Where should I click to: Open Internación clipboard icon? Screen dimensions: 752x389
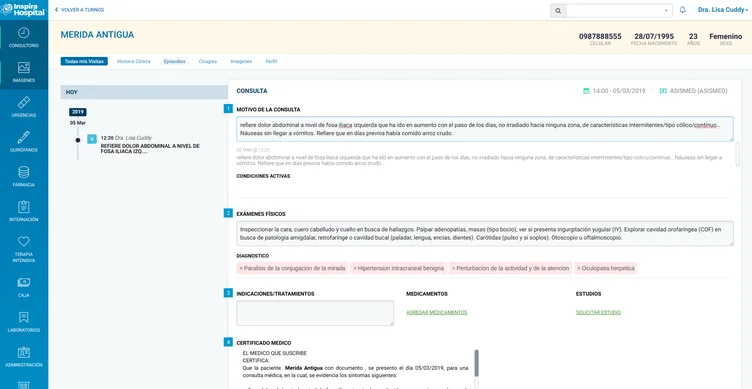pos(24,207)
